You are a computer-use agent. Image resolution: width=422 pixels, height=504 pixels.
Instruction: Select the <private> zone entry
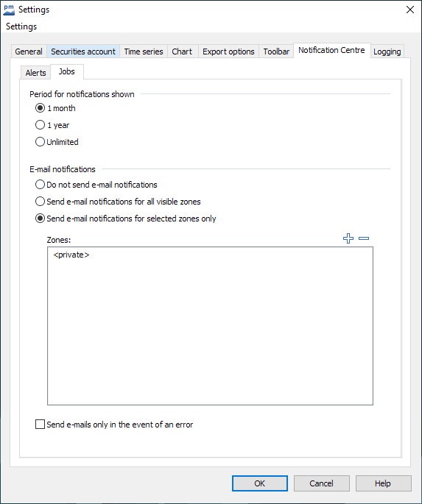[71, 255]
